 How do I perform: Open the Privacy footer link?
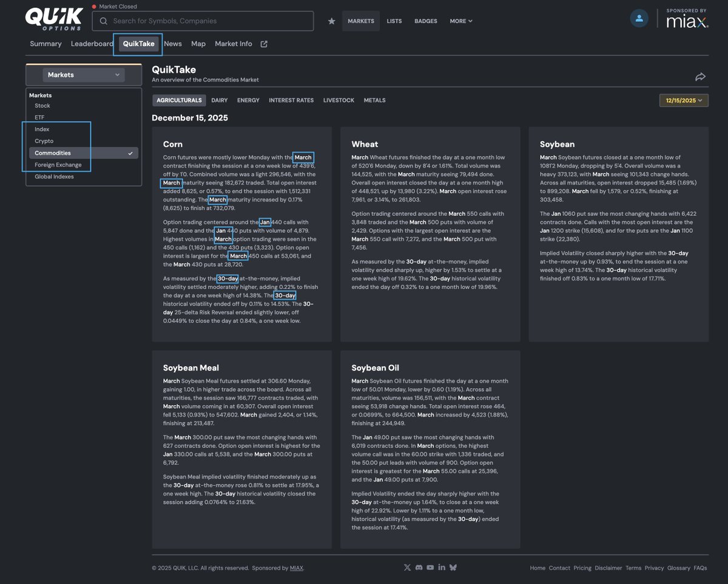(x=654, y=568)
